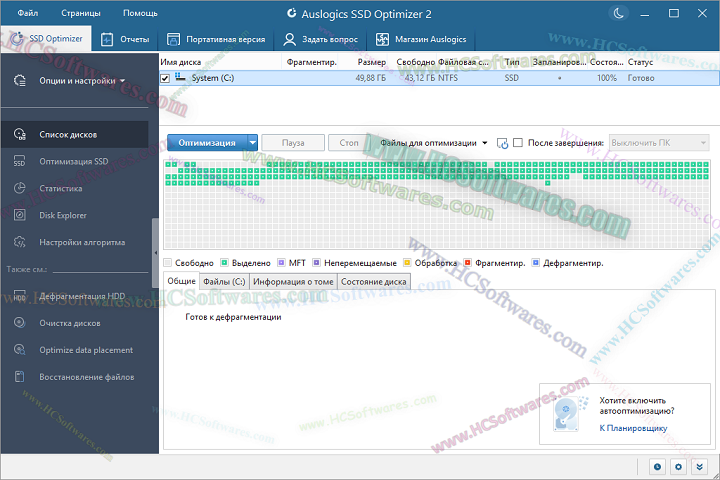Image resolution: width=720 pixels, height=480 pixels.
Task: Start the Оптимизация button
Action: 207,143
